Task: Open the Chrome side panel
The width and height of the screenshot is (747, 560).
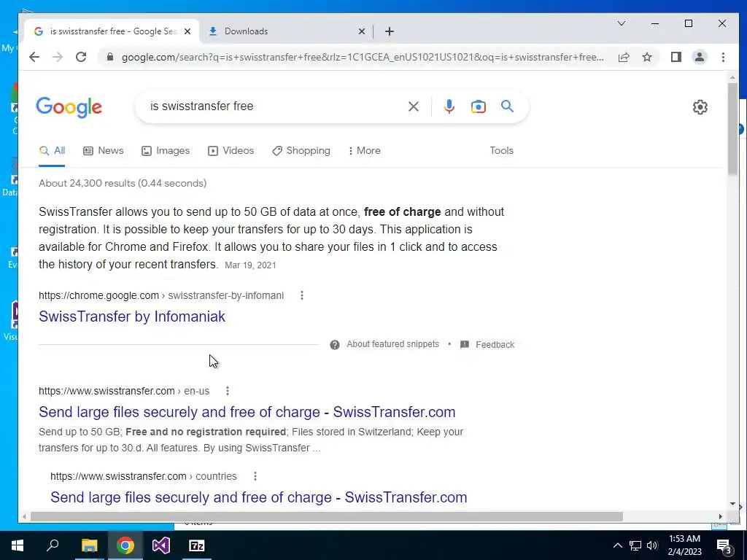Action: 676,57
